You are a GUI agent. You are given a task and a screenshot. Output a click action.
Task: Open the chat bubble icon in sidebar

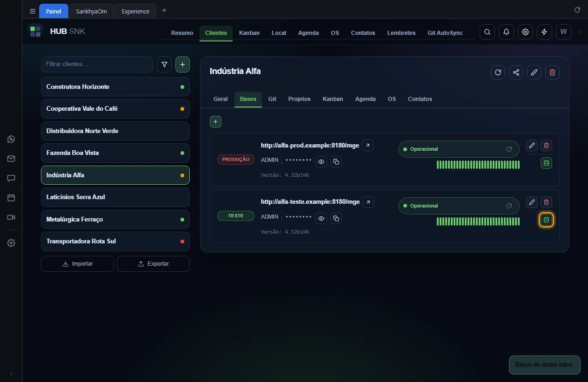tap(11, 178)
